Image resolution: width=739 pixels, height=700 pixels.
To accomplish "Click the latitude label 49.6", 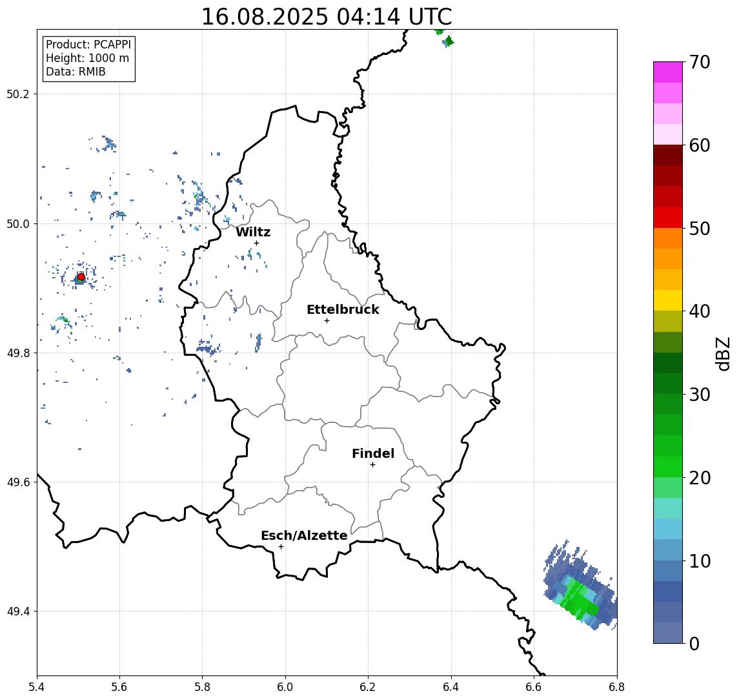I will (x=18, y=482).
